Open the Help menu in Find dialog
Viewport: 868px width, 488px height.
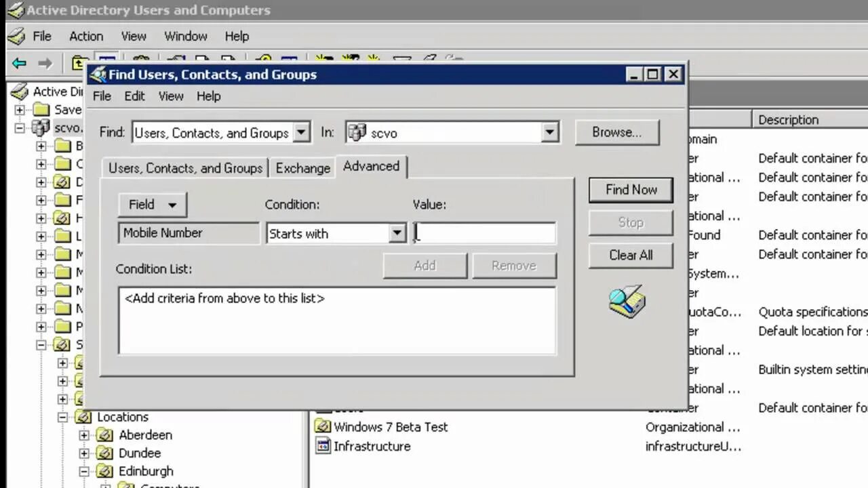pos(208,96)
